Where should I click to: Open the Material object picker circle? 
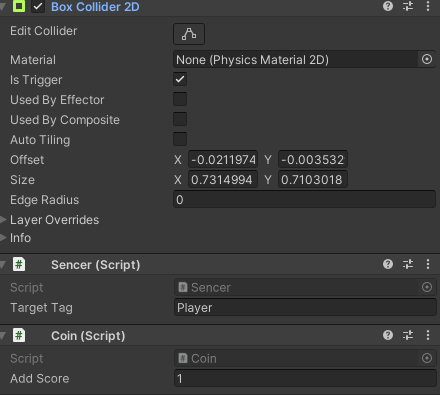click(427, 59)
